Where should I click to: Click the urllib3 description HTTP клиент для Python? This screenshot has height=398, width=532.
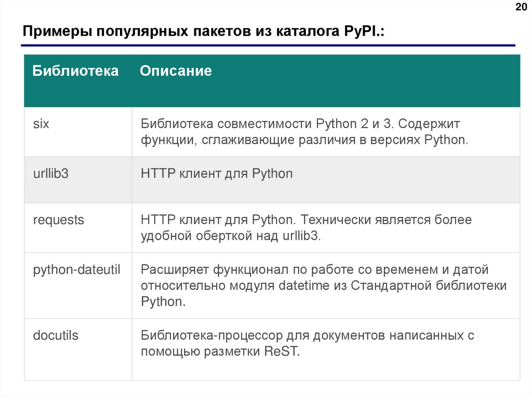coord(217,173)
